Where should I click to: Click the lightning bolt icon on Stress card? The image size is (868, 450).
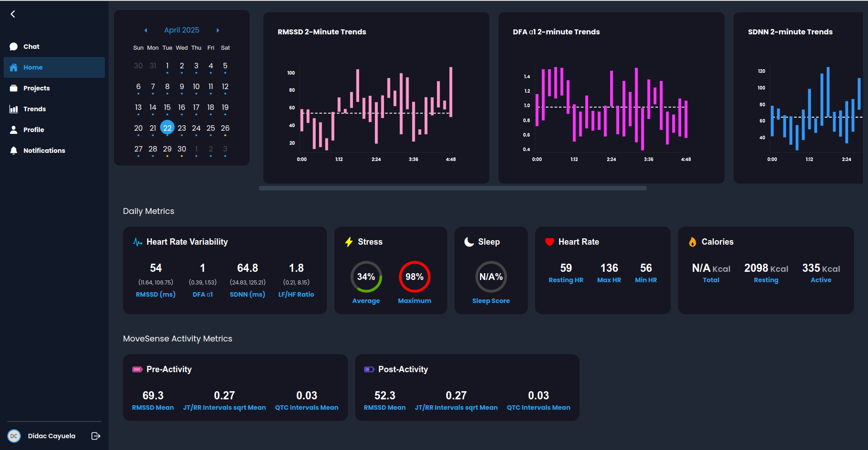point(348,242)
